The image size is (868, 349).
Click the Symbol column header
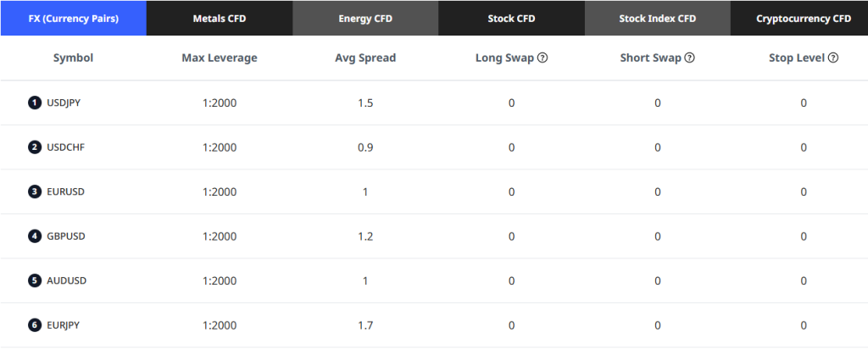pyautogui.click(x=73, y=58)
